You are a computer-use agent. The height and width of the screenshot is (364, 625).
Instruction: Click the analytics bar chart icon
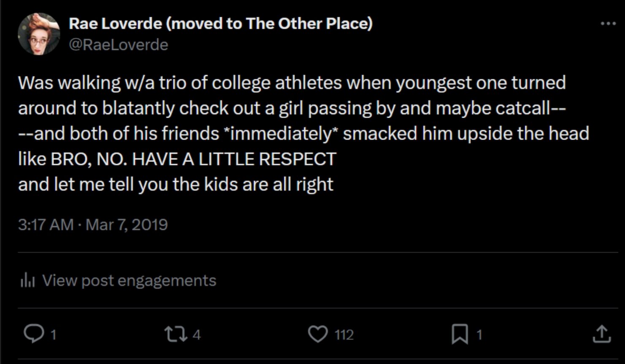click(x=27, y=280)
